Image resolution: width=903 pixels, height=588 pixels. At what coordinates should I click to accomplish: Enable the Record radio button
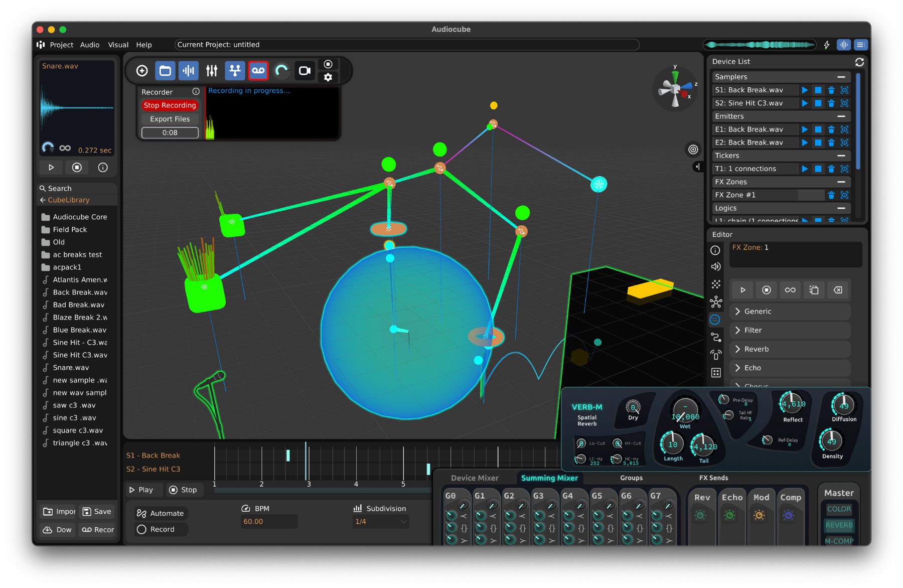[142, 529]
